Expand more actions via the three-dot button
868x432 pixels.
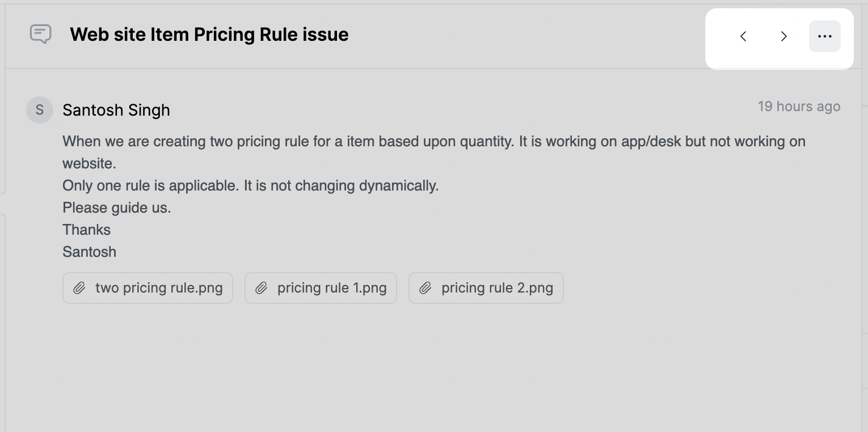pos(824,36)
